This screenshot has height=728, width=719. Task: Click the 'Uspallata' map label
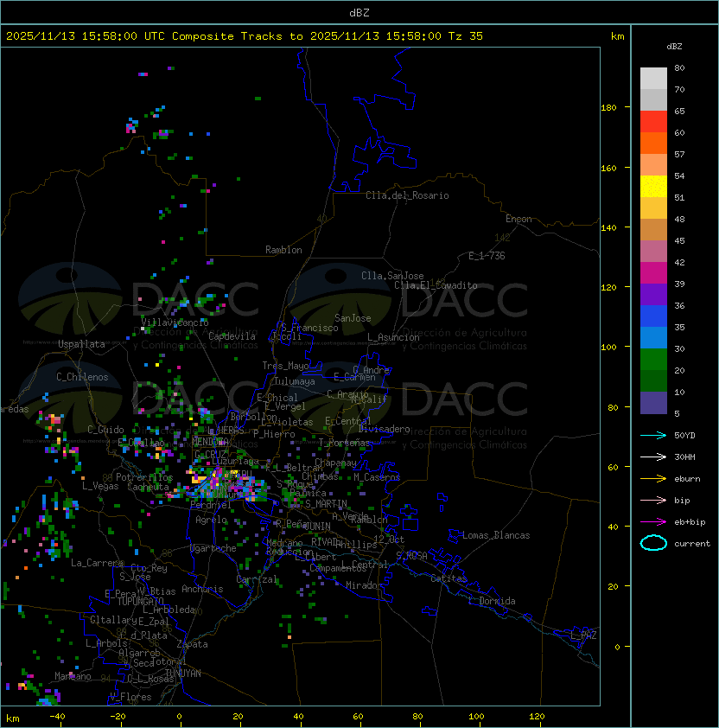[81, 344]
